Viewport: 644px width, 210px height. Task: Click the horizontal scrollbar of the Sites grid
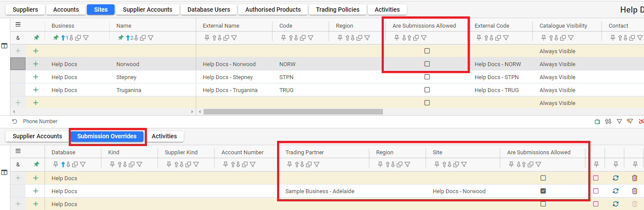(293, 111)
